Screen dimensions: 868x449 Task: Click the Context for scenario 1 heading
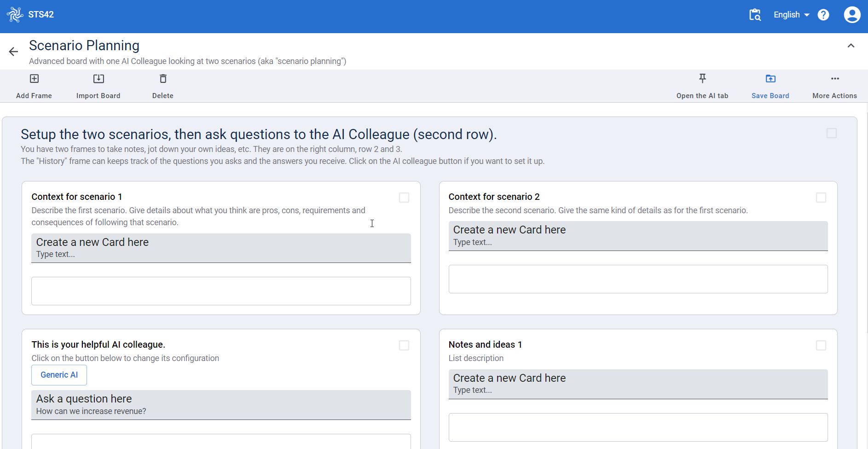[x=77, y=197]
